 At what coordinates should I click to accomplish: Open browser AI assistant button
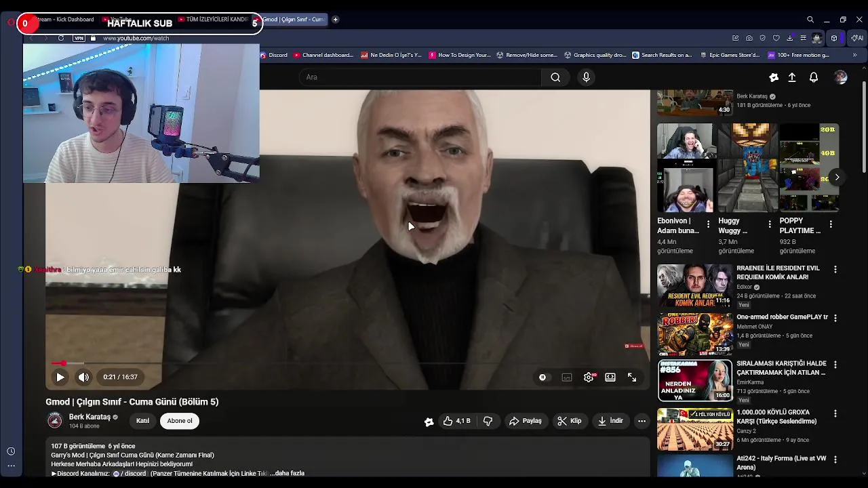point(857,38)
